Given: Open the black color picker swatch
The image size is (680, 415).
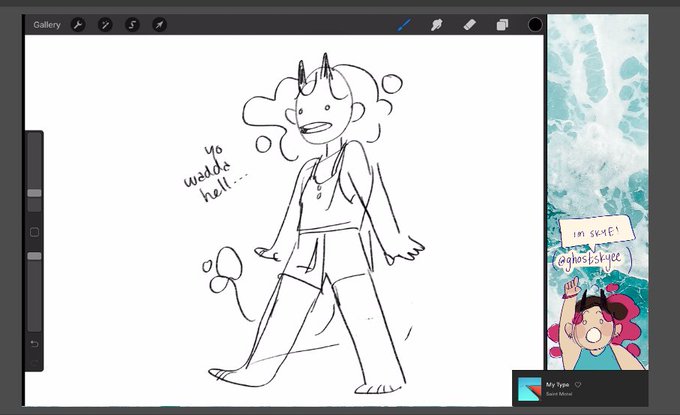Looking at the screenshot, I should [x=535, y=25].
